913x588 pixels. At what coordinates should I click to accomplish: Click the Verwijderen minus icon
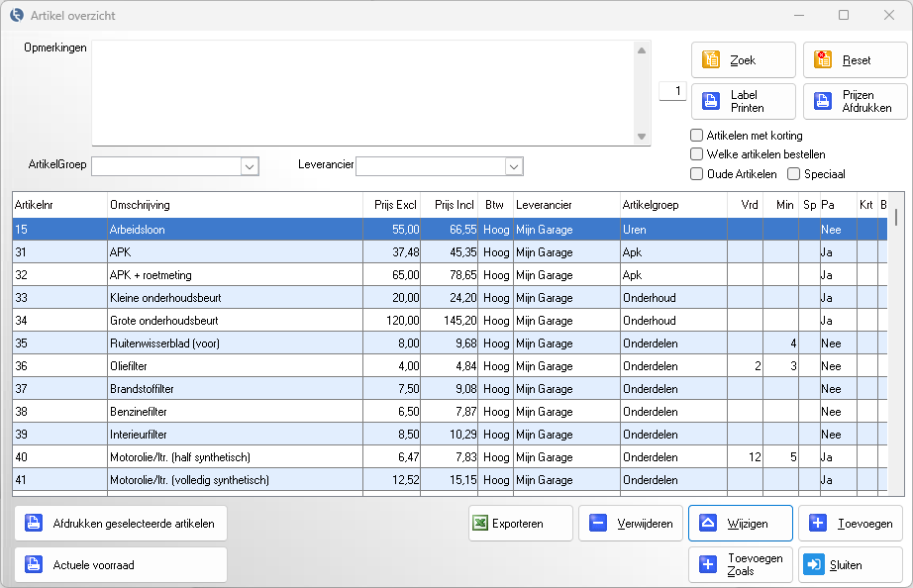click(598, 524)
